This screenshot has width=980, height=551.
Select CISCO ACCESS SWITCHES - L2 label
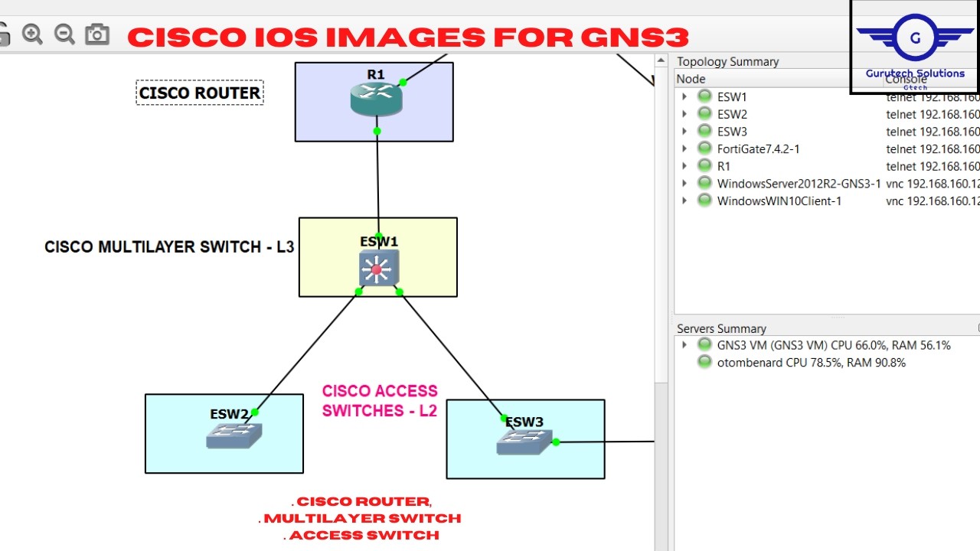click(380, 401)
